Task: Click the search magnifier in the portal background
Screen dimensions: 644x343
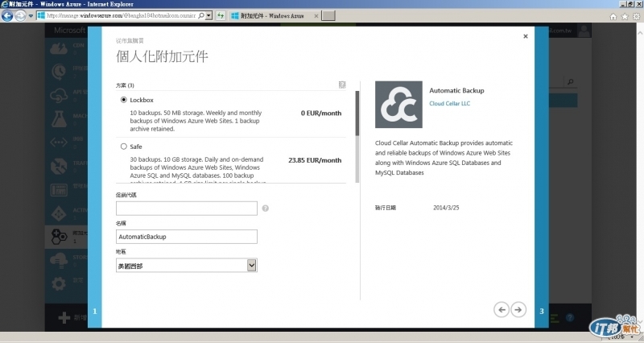Action: (570, 82)
